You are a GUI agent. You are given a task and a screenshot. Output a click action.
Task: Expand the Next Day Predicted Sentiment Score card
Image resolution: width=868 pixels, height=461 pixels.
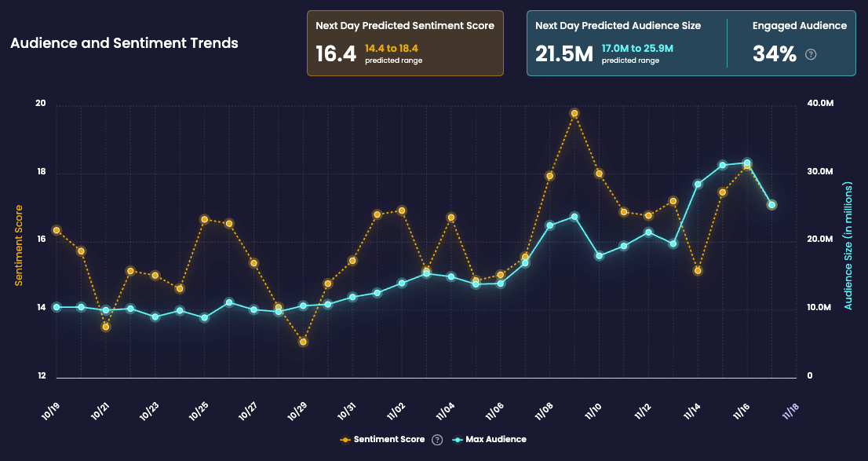coord(406,44)
